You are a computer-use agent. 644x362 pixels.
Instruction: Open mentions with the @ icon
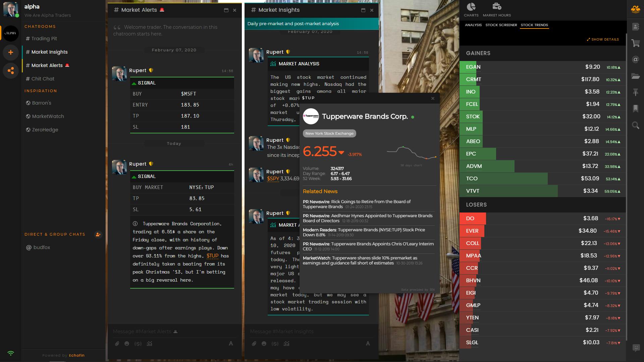(x=635, y=60)
